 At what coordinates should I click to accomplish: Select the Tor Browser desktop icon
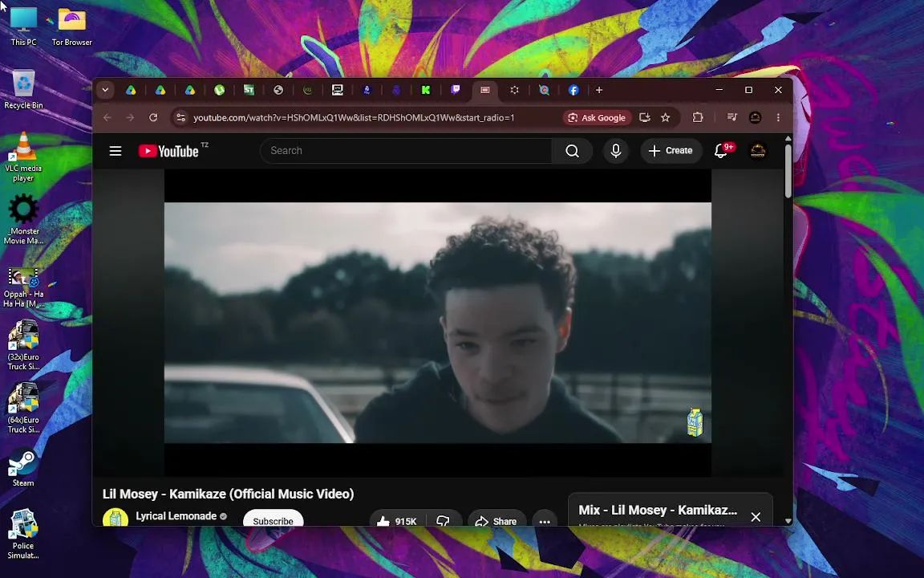71,26
